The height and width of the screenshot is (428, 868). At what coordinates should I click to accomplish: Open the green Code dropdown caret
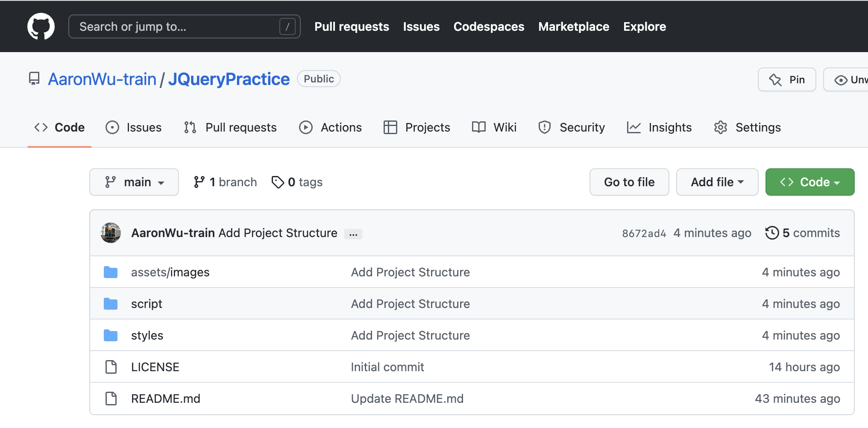point(837,183)
